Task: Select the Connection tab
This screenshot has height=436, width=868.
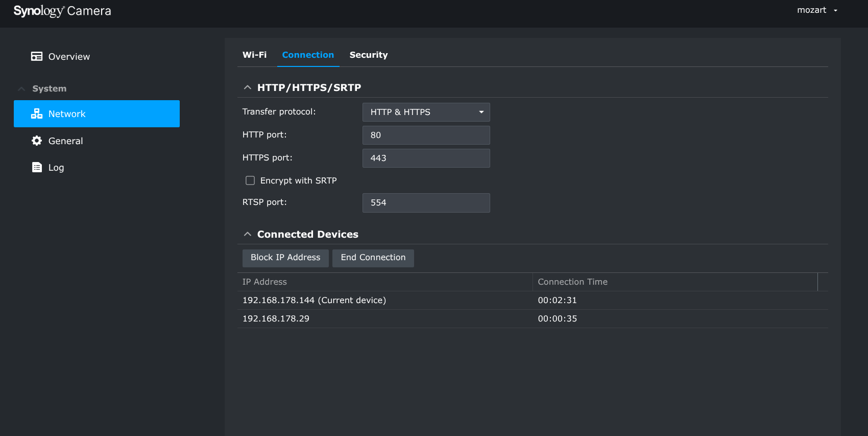Action: [x=308, y=55]
